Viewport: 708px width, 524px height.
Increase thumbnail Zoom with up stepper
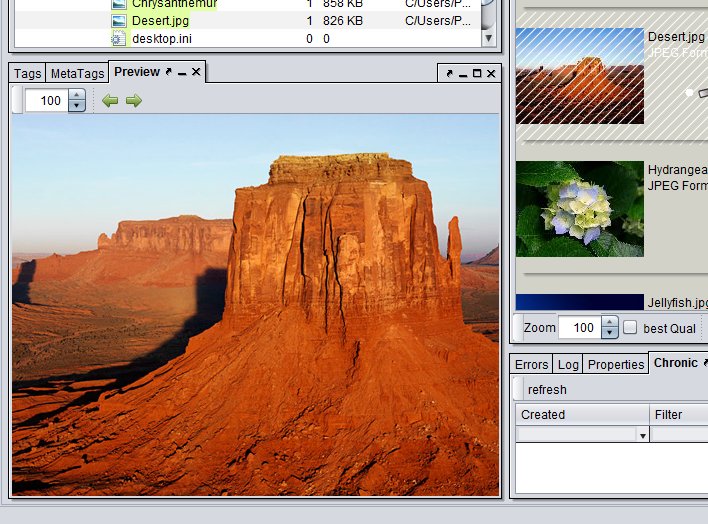click(x=610, y=322)
